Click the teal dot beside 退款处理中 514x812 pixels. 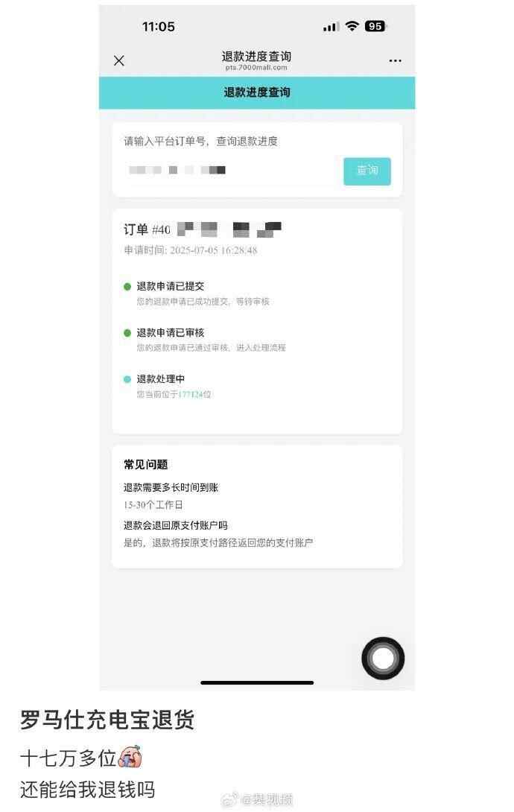tap(127, 379)
